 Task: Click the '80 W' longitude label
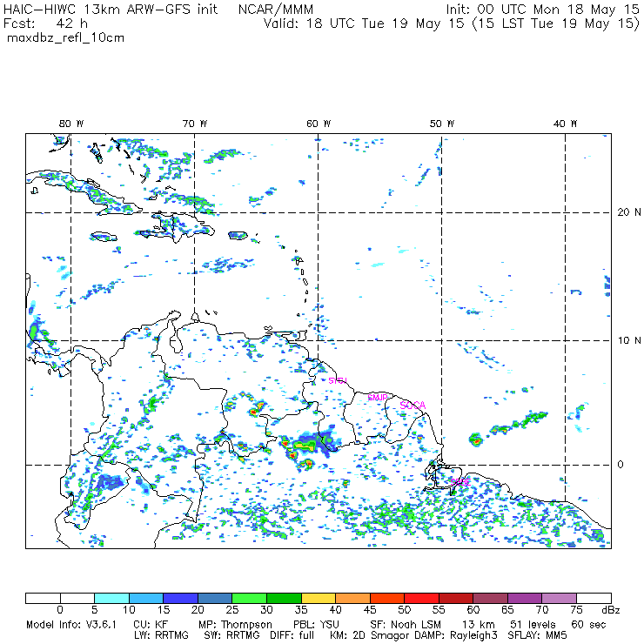71,124
